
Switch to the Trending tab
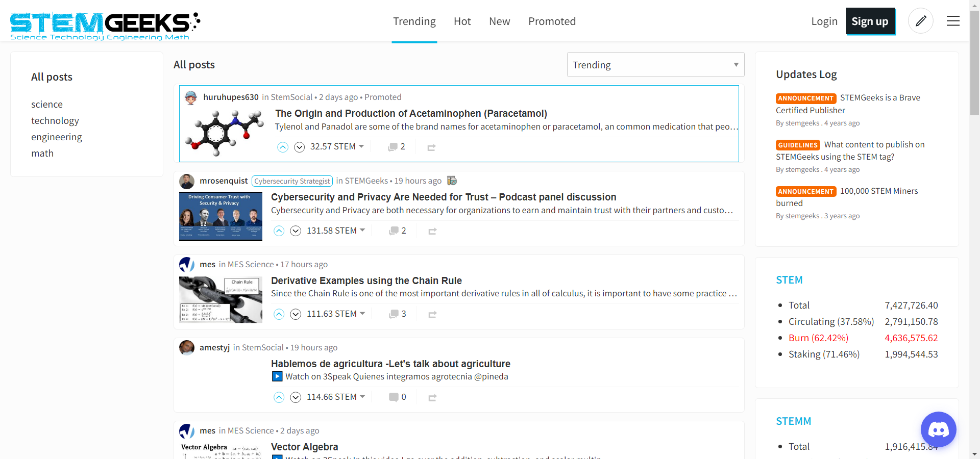pyautogui.click(x=414, y=21)
